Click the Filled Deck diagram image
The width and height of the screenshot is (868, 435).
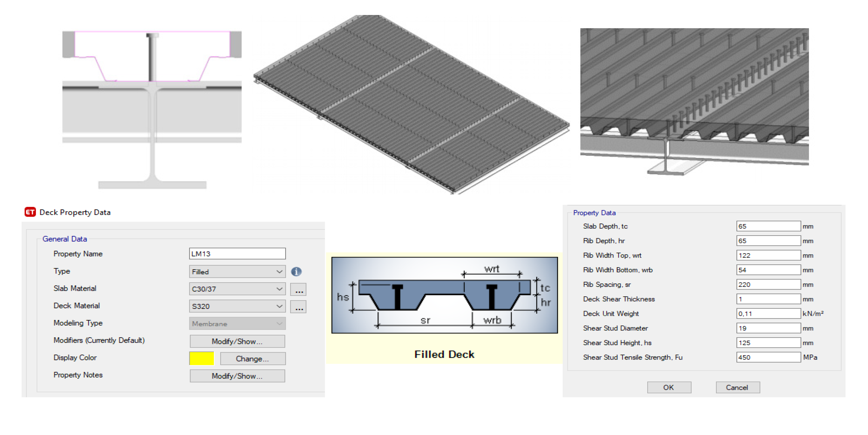444,295
